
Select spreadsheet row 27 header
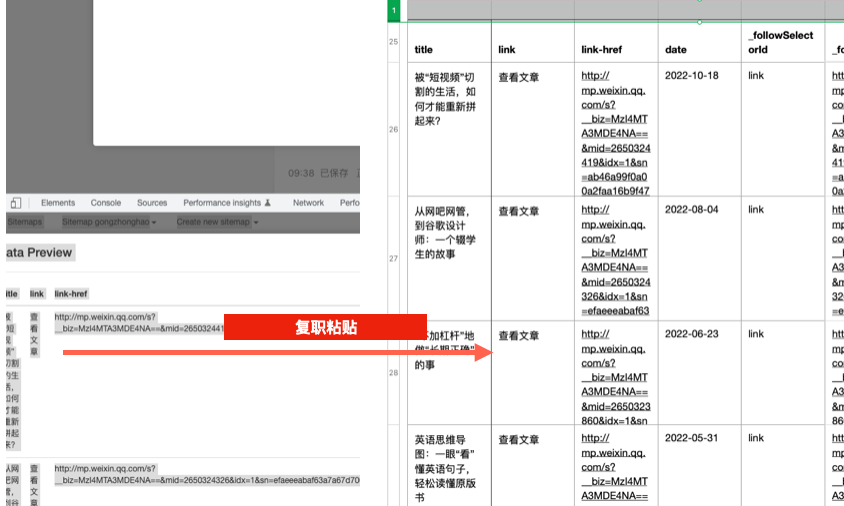pos(393,258)
